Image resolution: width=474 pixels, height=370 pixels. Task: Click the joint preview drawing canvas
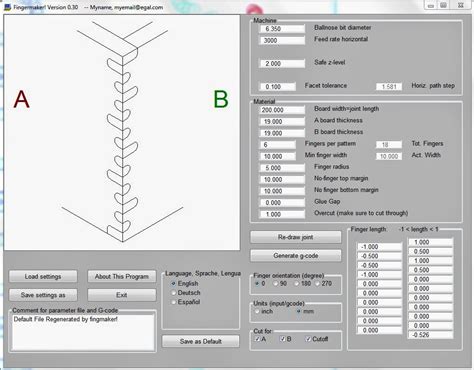coord(122,132)
